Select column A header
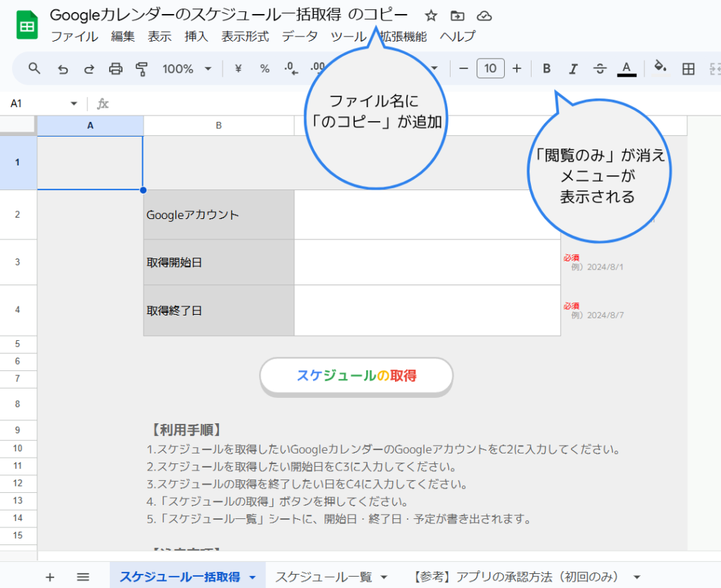The height and width of the screenshot is (588, 721). 90,125
